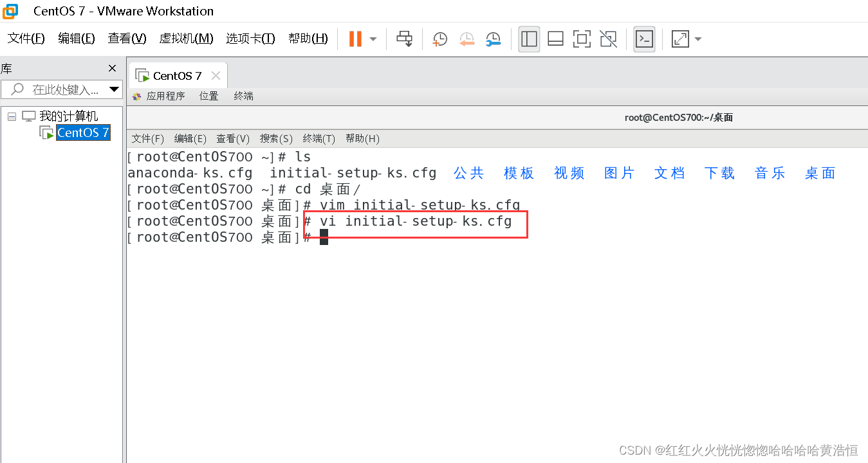This screenshot has width=868, height=463.
Task: Send Ctrl+Alt+Del to the virtual machine
Action: pos(404,39)
